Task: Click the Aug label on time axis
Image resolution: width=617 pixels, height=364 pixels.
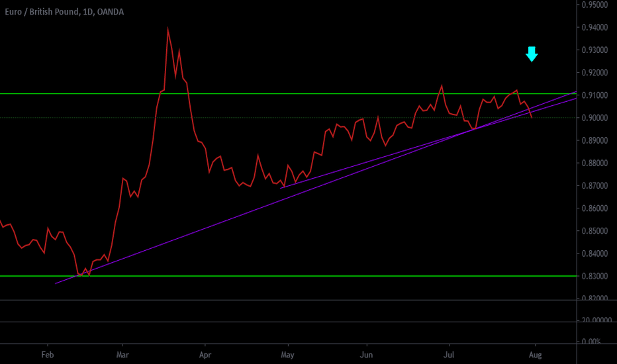Action: (x=535, y=355)
